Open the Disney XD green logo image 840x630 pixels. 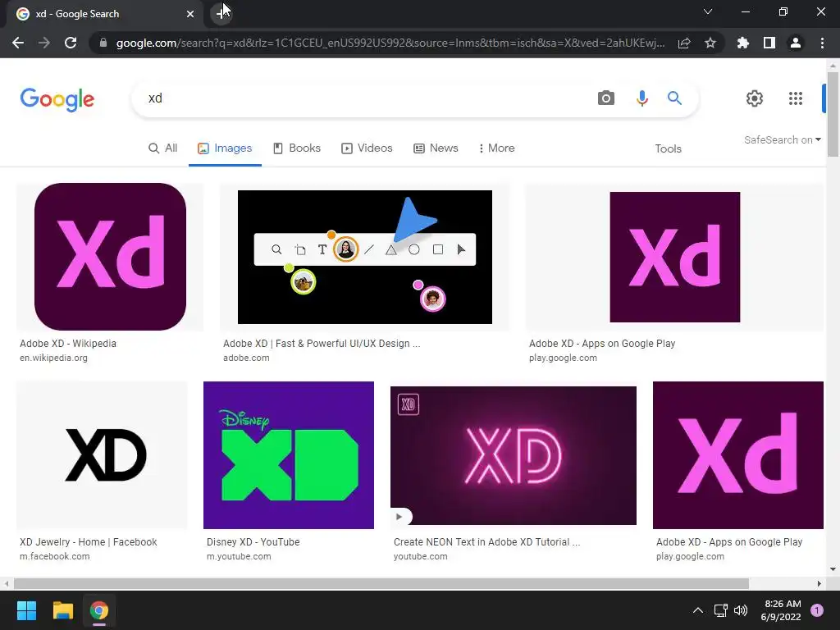tap(289, 454)
